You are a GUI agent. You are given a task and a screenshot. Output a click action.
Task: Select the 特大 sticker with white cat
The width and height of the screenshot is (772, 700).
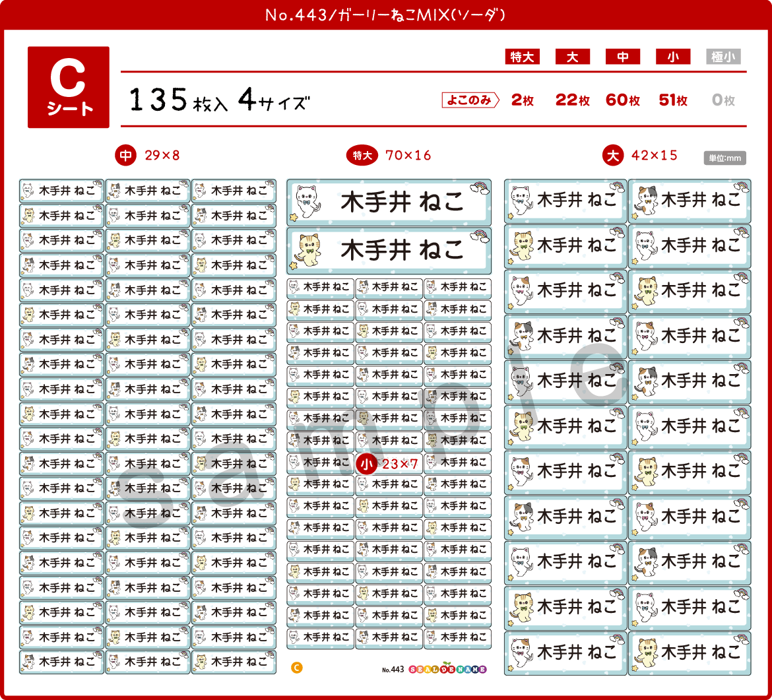[389, 203]
